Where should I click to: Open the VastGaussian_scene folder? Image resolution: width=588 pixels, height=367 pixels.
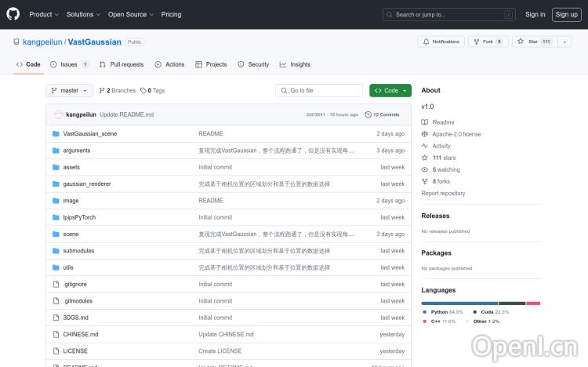(89, 134)
